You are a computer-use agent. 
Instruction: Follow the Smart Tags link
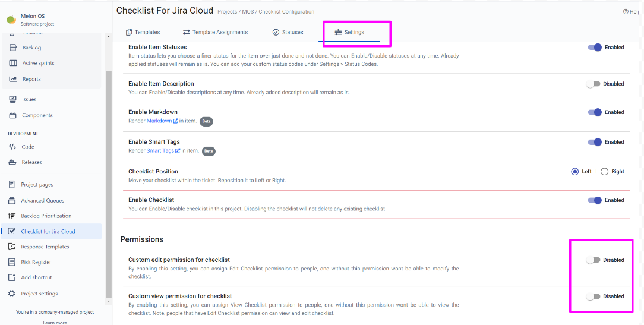point(160,151)
